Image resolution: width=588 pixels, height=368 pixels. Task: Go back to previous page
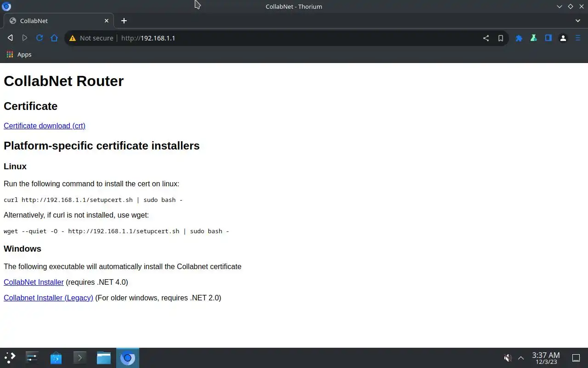[x=10, y=38]
